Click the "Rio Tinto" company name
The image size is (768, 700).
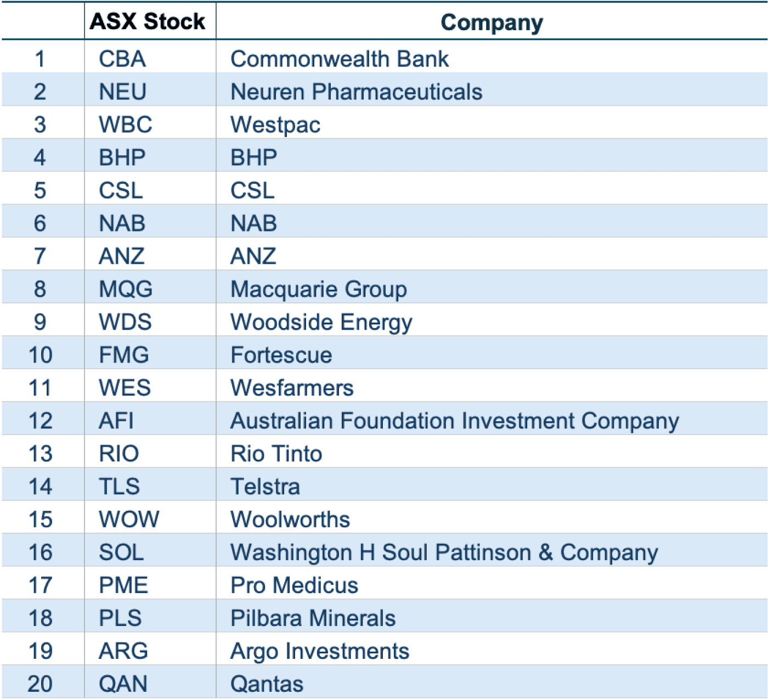click(276, 454)
